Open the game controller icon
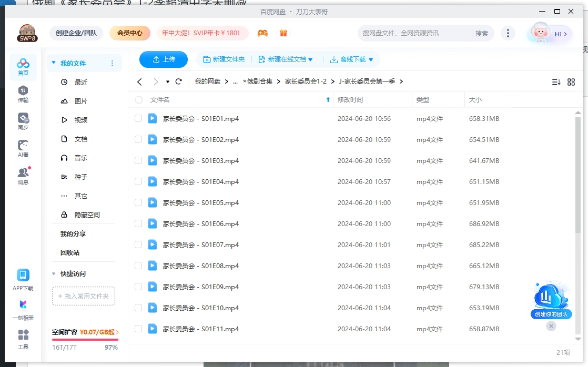 pyautogui.click(x=263, y=33)
